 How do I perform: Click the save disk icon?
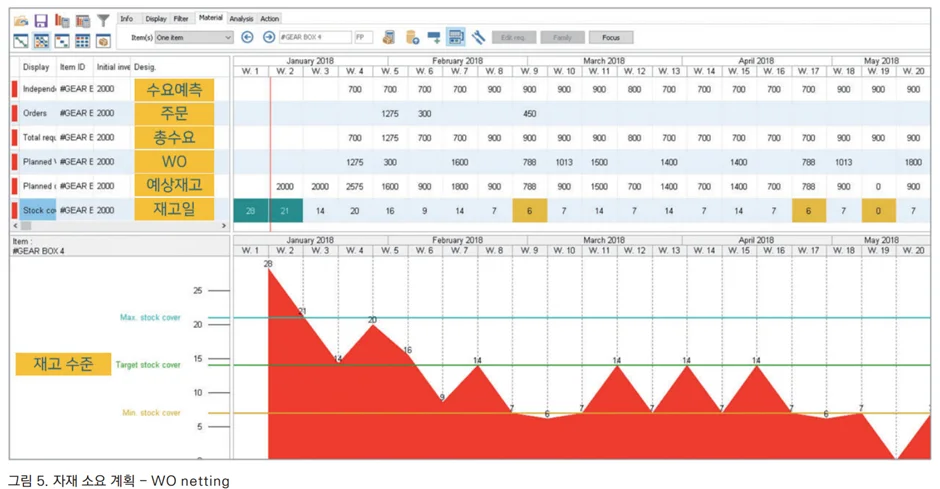[41, 20]
